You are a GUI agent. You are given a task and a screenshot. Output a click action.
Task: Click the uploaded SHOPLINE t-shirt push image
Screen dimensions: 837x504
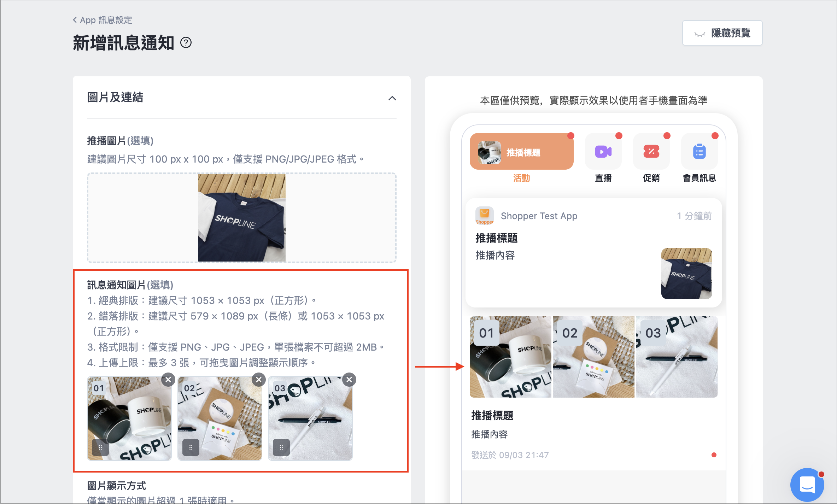click(242, 218)
